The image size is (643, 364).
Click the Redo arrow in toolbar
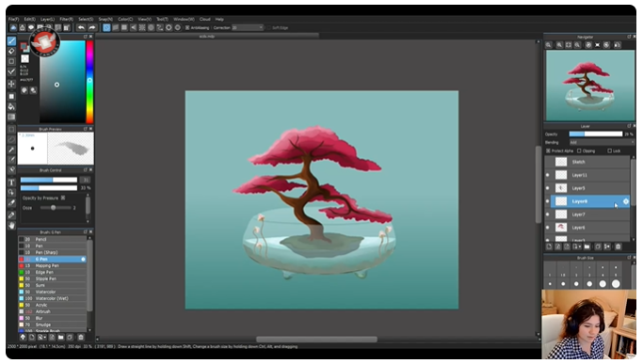click(92, 27)
